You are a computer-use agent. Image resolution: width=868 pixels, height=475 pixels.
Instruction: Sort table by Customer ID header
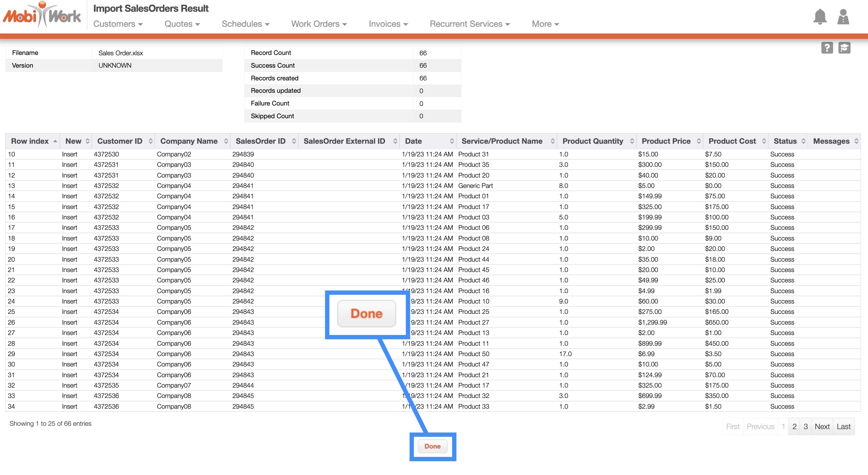(x=120, y=141)
